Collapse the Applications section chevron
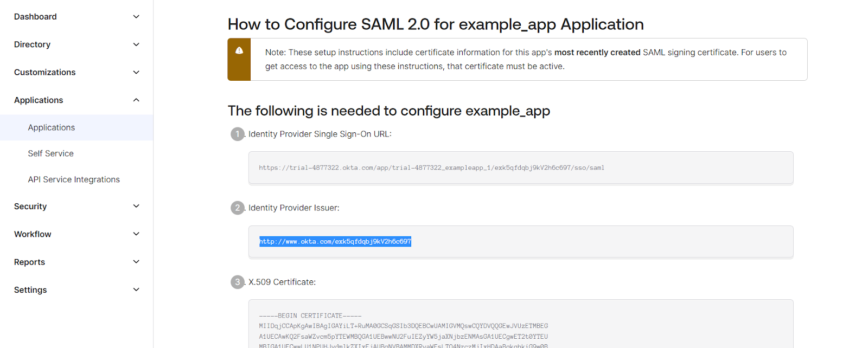Screen dimensions: 868x348 pyautogui.click(x=136, y=100)
